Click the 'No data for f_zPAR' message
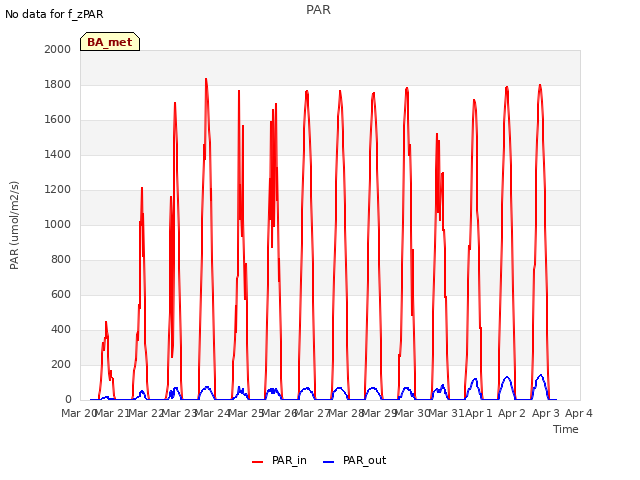This screenshot has width=640, height=480. pyautogui.click(x=54, y=14)
